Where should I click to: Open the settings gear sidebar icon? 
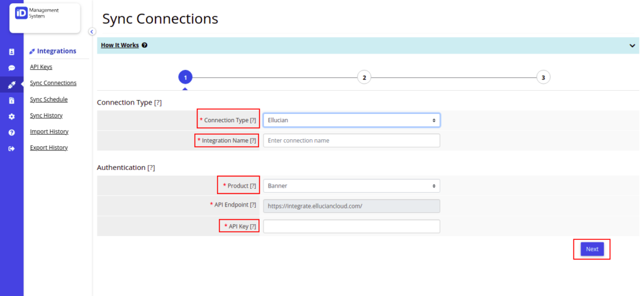tap(11, 117)
